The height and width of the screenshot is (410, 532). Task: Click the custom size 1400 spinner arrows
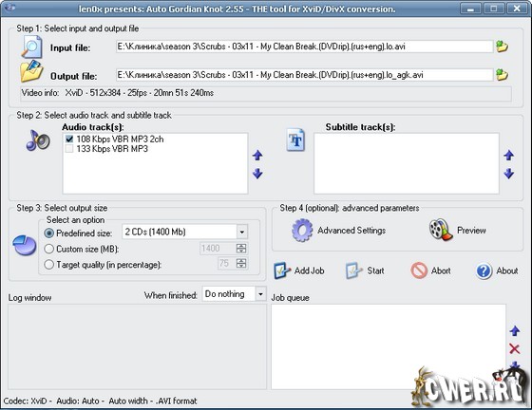click(x=241, y=249)
